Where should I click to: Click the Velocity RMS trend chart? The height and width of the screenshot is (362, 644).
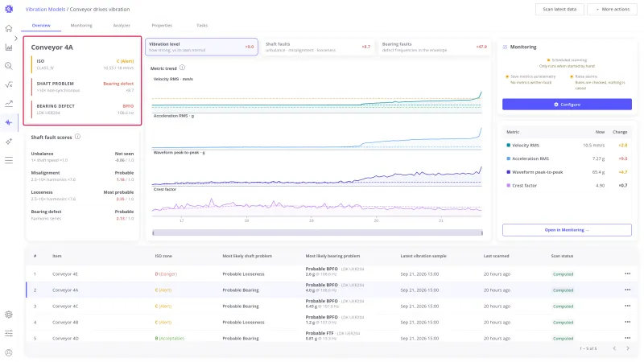[x=316, y=97]
